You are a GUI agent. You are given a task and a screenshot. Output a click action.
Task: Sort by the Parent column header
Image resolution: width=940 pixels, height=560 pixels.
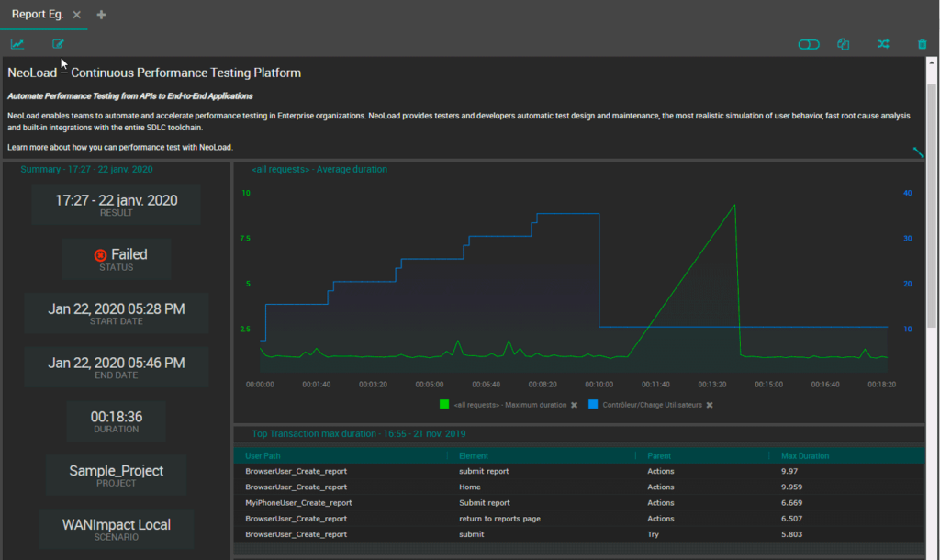[x=659, y=455]
